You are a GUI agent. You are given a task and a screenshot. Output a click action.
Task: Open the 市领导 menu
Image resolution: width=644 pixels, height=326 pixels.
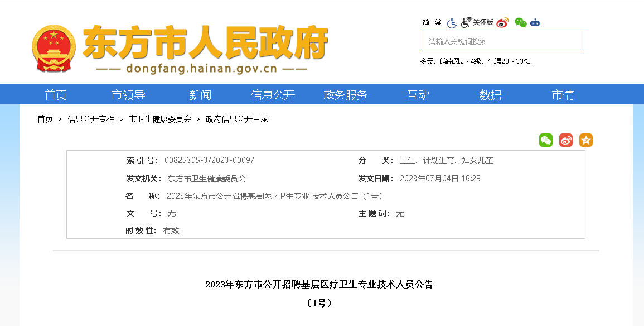point(128,95)
